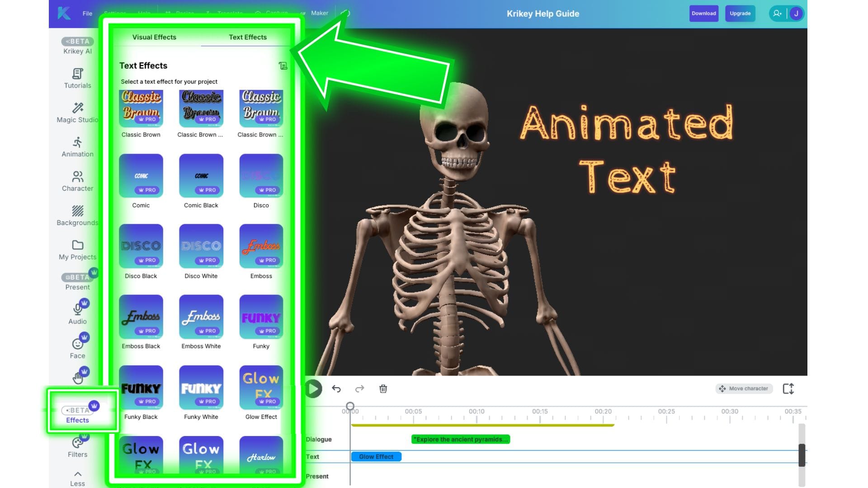
Task: Open the Filters palette icon
Action: 77,443
